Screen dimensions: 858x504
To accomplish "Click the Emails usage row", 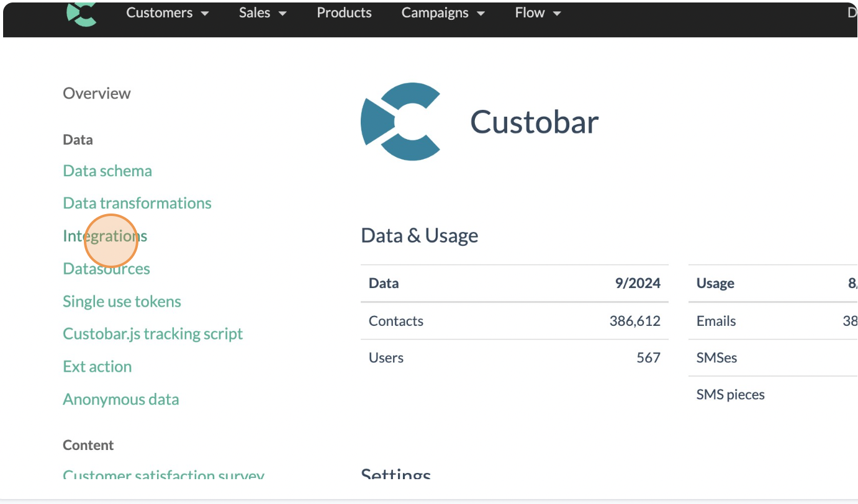I will 773,321.
